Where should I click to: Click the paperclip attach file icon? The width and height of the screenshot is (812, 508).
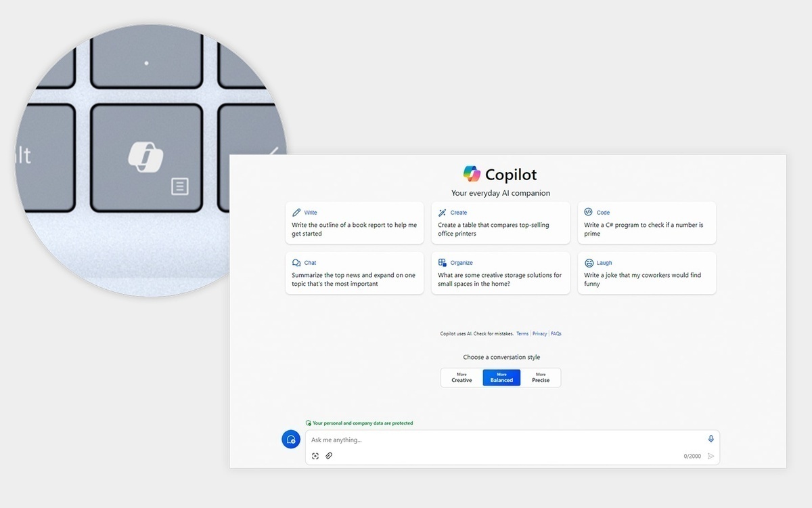tap(329, 456)
